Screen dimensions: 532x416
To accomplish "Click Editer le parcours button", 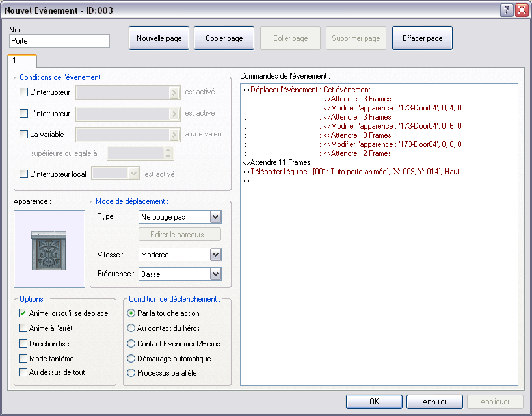I will [180, 235].
